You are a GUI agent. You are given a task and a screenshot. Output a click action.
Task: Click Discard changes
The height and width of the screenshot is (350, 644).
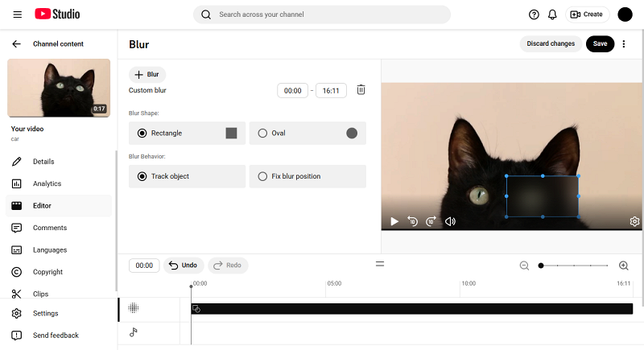click(551, 44)
